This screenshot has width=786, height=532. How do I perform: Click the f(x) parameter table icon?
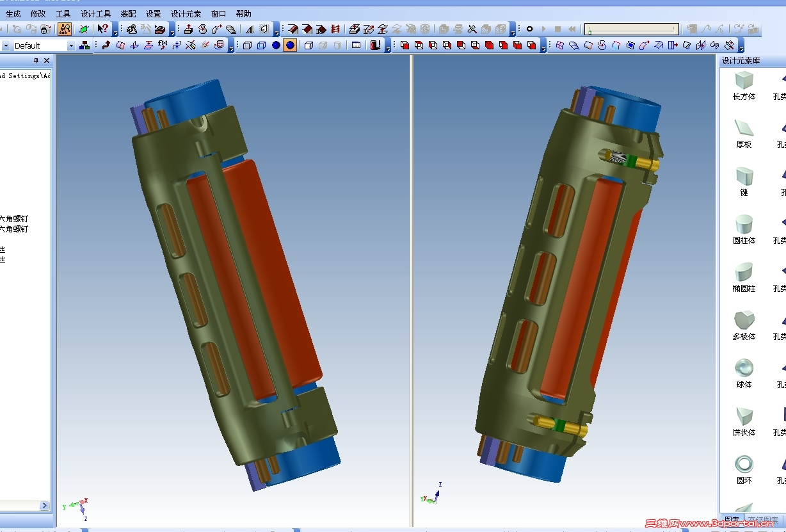pyautogui.click(x=163, y=45)
